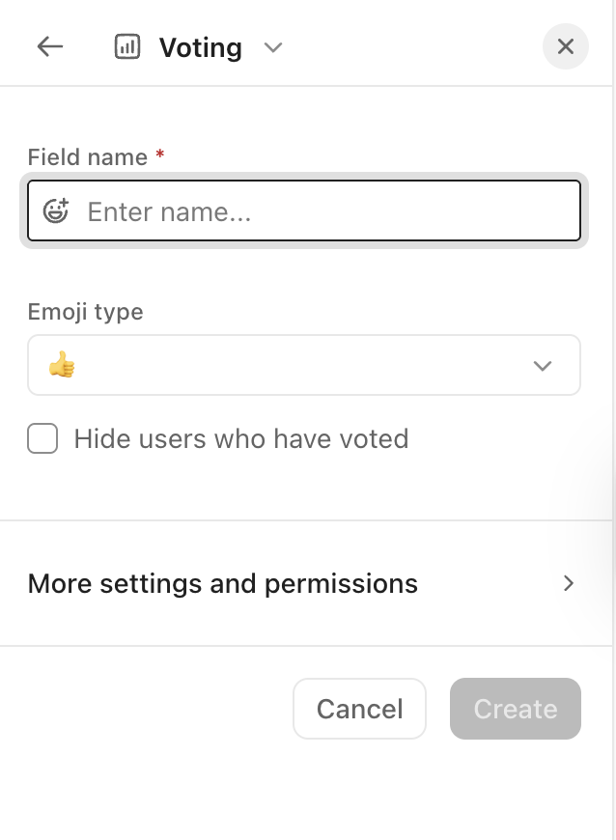The width and height of the screenshot is (616, 840).
Task: Expand the Emoji type dropdown chevron
Action: point(543,365)
